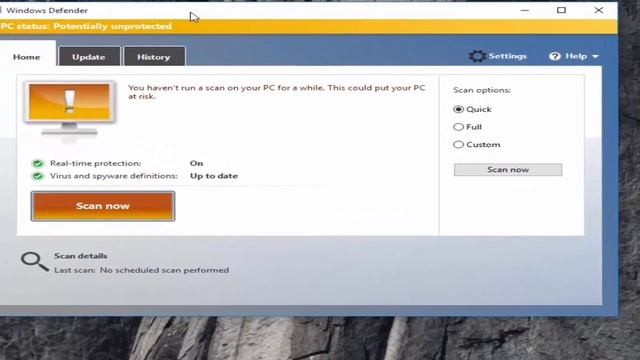Click gray Scan now button under Scan options
Viewport: 640px width, 360px height.
pos(508,170)
